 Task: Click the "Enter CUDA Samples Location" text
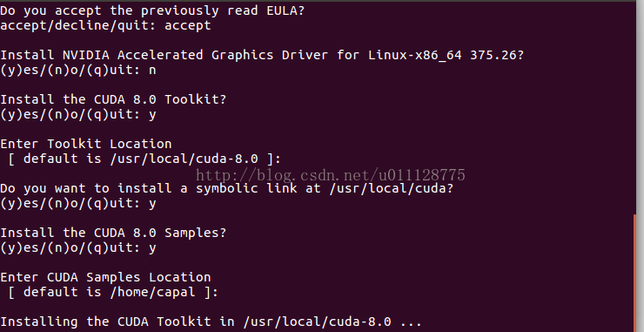(x=105, y=277)
